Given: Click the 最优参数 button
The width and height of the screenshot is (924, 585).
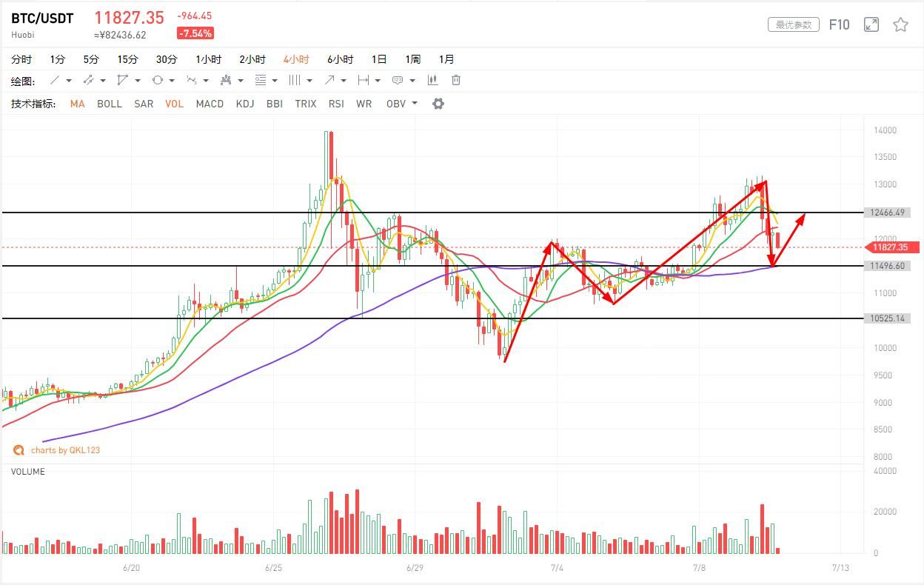Looking at the screenshot, I should click(x=794, y=24).
